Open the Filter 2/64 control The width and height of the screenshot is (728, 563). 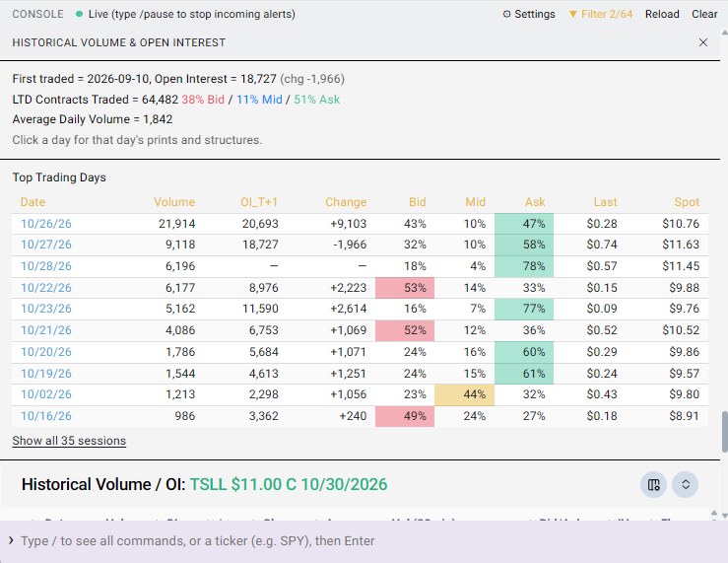pos(601,14)
